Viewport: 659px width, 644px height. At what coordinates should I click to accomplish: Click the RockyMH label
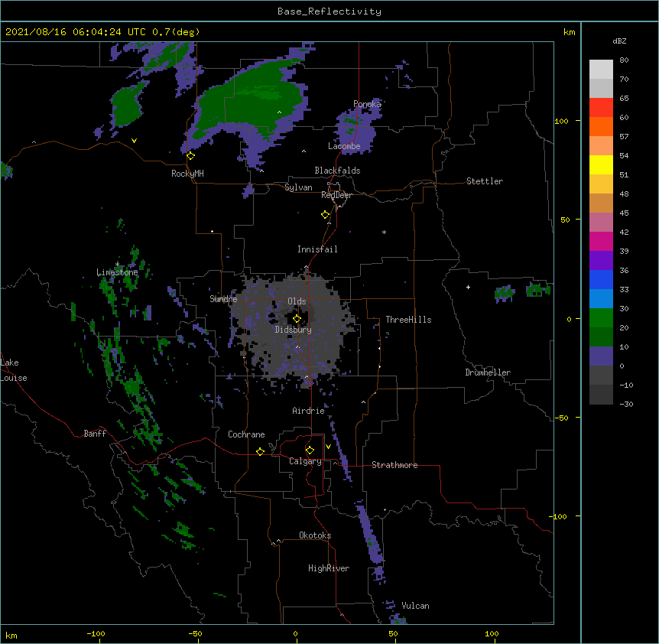[187, 174]
